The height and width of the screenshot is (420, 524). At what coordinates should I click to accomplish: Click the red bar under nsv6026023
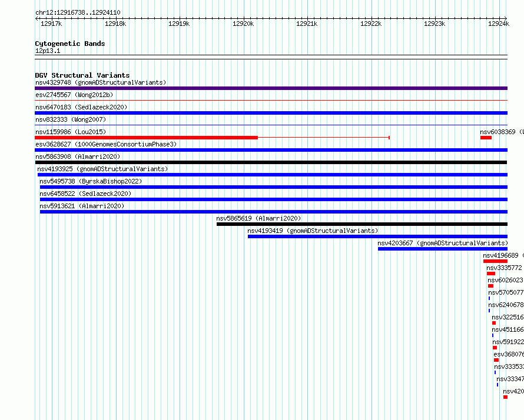[490, 286]
